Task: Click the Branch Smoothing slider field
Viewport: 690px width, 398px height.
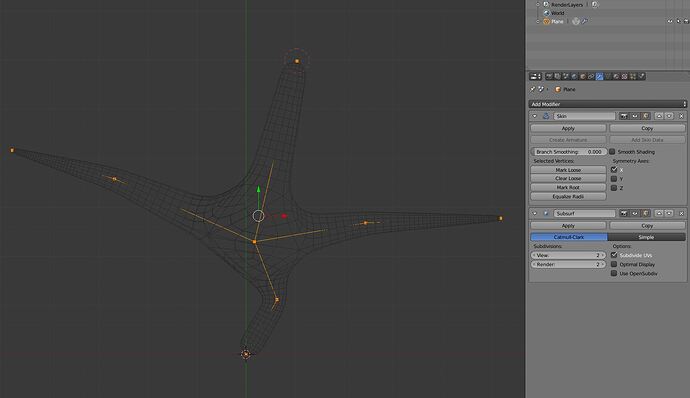Action: (x=569, y=152)
